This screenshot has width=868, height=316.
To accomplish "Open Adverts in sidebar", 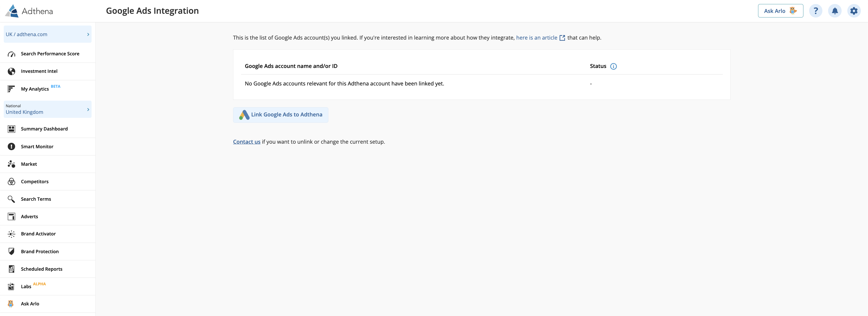I will click(x=48, y=216).
